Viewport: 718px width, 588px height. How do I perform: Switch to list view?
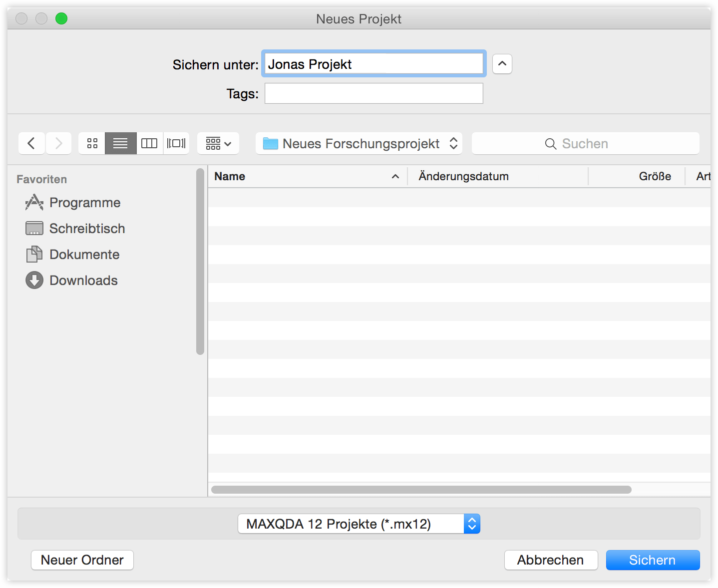(x=120, y=144)
